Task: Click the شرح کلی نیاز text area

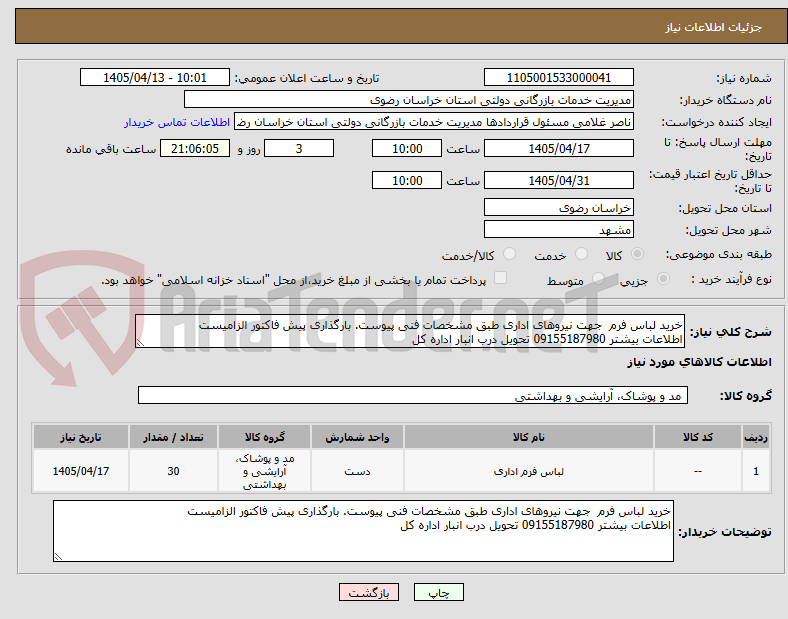Action: click(410, 332)
